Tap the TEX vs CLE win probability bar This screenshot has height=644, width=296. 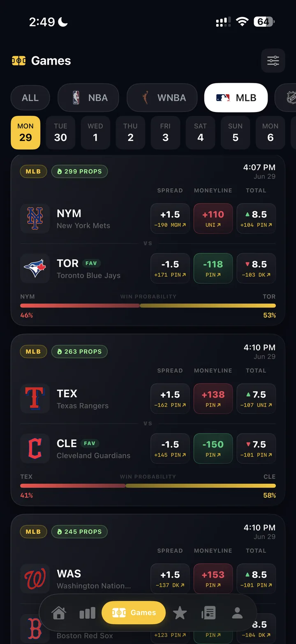148,486
